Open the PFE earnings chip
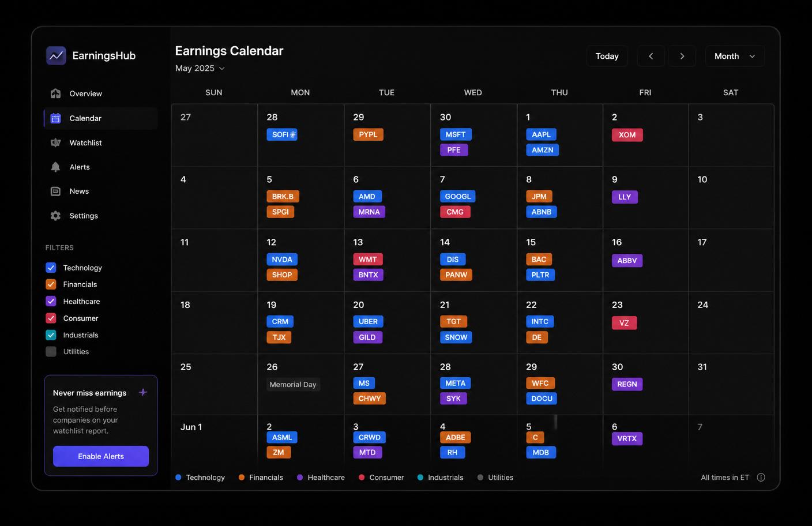This screenshot has height=526, width=812. tap(454, 150)
